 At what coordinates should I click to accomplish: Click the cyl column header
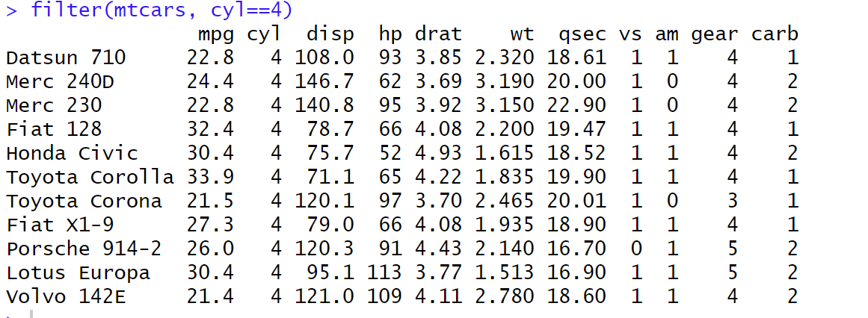[x=264, y=35]
